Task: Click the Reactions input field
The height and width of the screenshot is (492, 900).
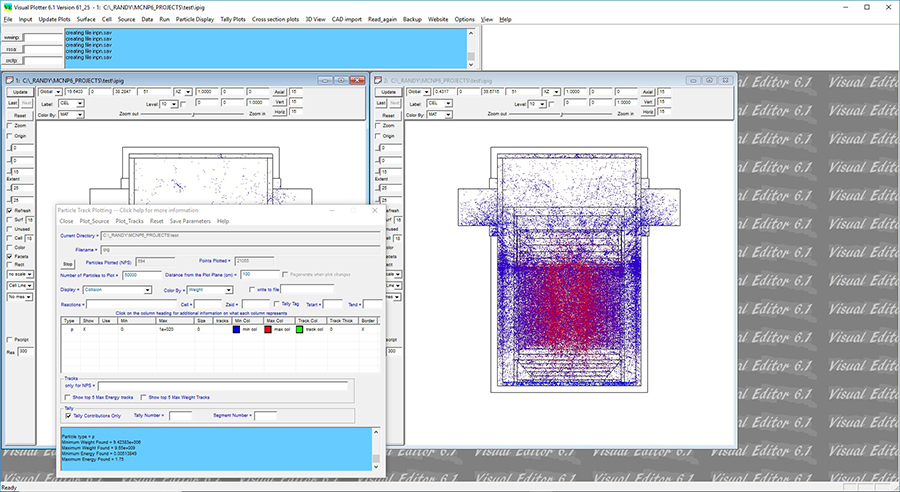Action: [131, 304]
